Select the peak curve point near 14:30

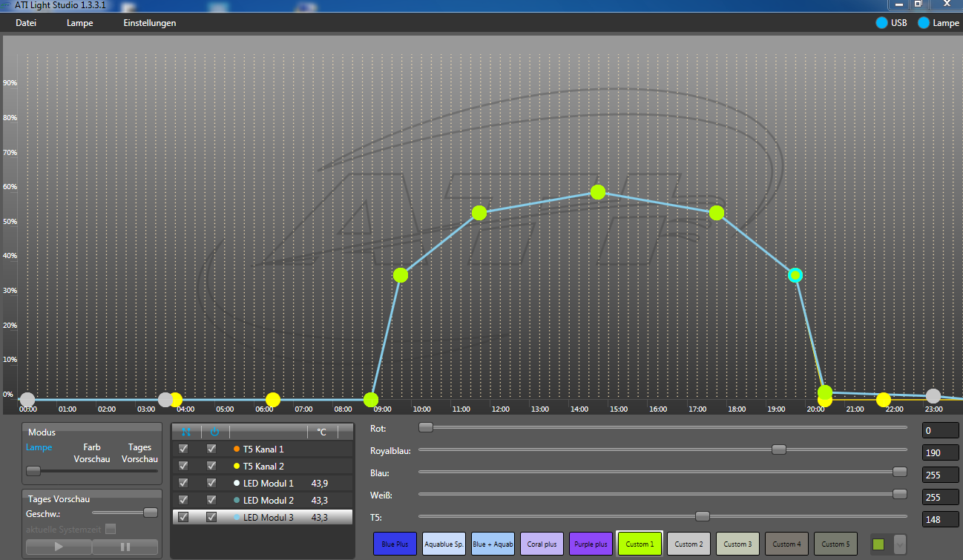coord(598,192)
